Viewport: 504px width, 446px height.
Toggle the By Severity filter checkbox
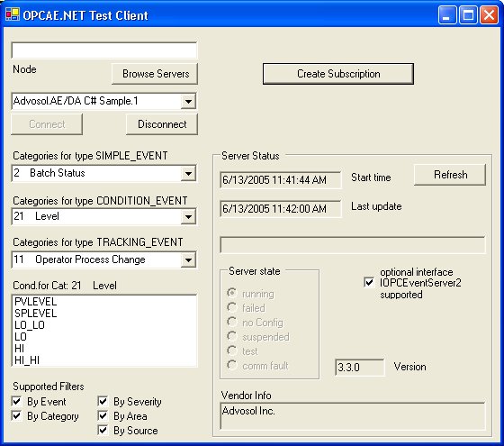pos(103,401)
